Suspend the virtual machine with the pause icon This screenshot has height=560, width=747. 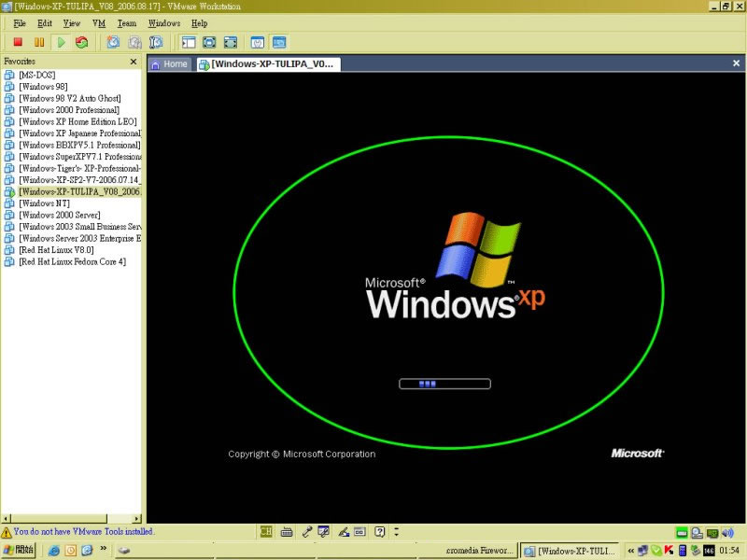click(x=39, y=42)
